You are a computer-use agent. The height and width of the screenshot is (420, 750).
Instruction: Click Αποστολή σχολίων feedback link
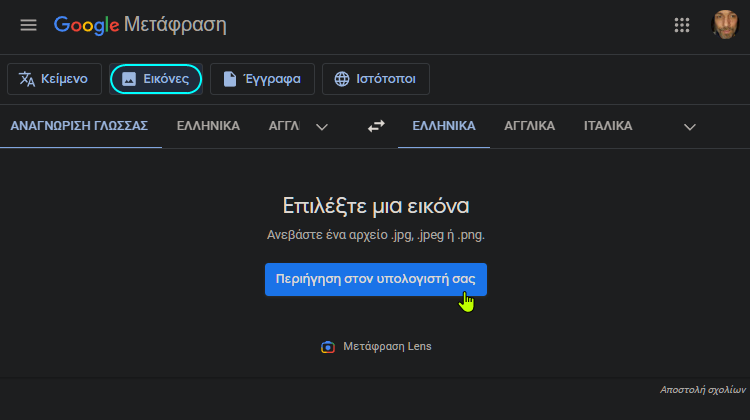coord(703,390)
